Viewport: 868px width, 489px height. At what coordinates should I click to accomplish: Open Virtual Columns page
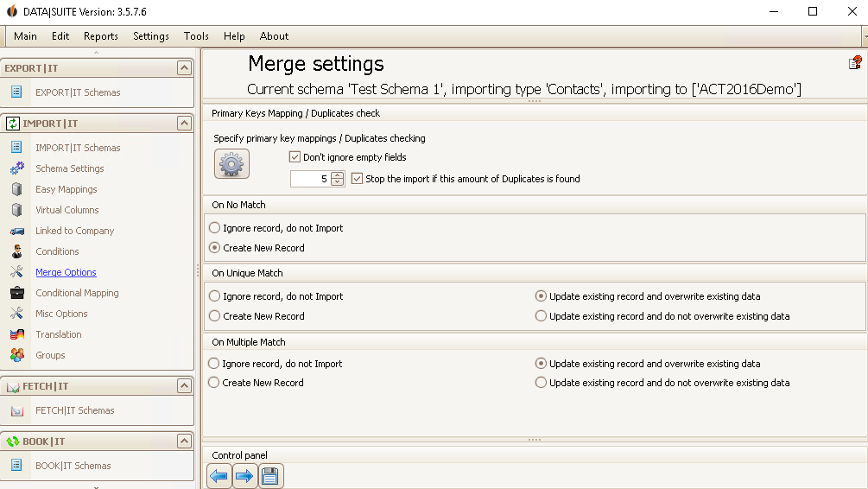(67, 210)
